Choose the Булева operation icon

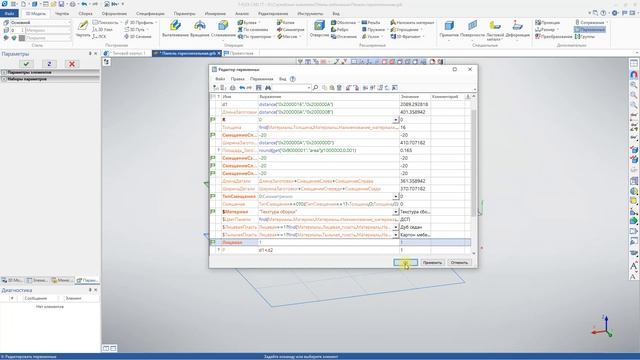pos(248,22)
